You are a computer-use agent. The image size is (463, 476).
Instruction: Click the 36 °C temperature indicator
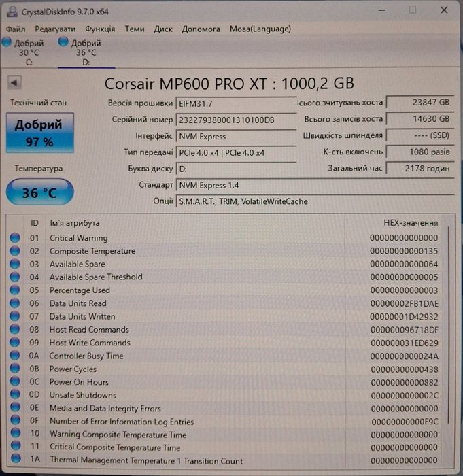39,192
